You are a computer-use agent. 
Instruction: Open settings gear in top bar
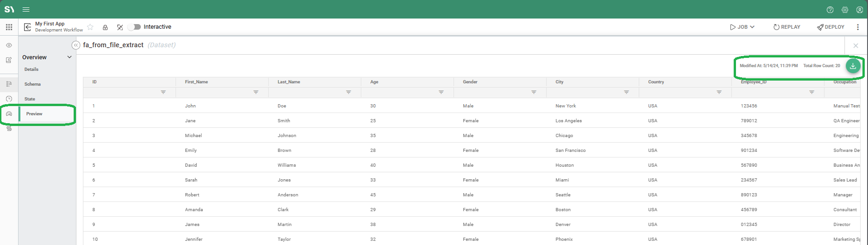coord(845,10)
